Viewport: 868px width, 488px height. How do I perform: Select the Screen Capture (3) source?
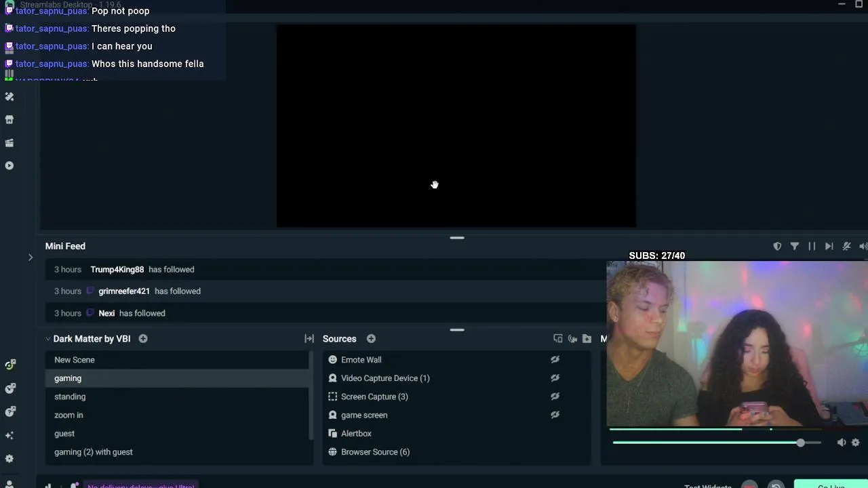[456, 396]
